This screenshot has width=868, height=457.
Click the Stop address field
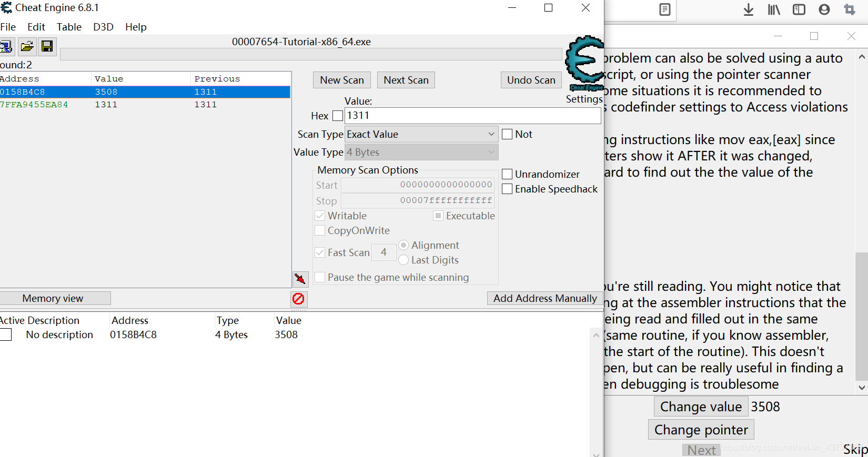pos(418,201)
